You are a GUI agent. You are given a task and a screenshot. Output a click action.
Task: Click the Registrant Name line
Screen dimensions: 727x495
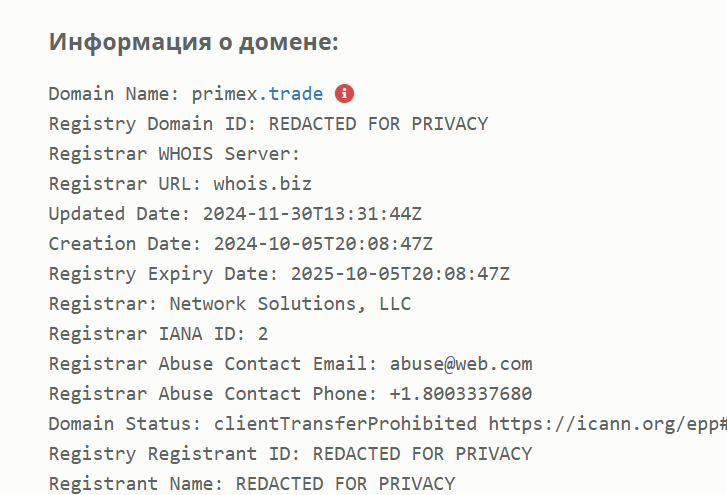(252, 484)
